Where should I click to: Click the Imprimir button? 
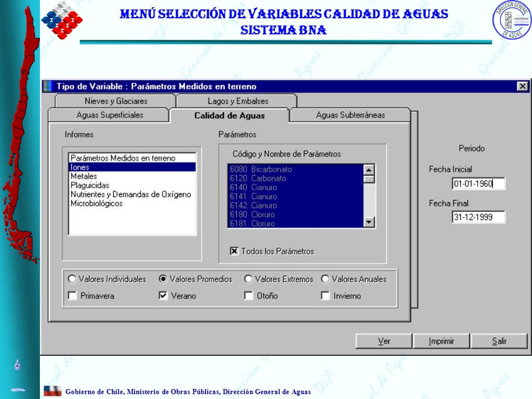(441, 341)
